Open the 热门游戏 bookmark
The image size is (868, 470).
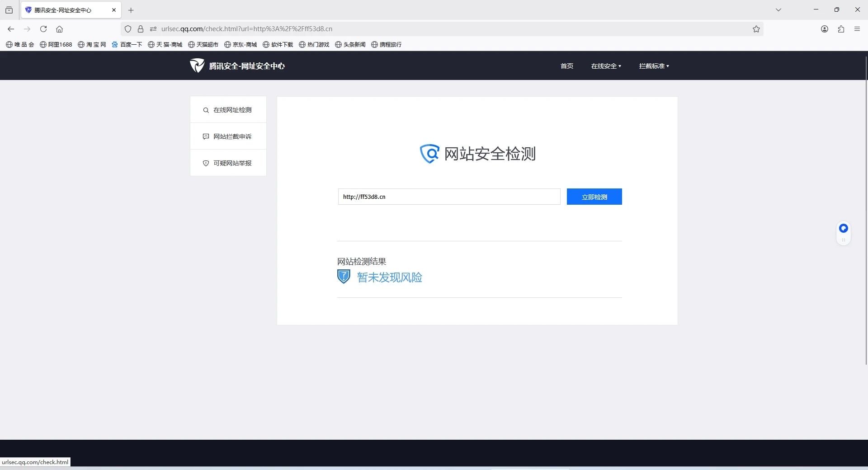(314, 44)
